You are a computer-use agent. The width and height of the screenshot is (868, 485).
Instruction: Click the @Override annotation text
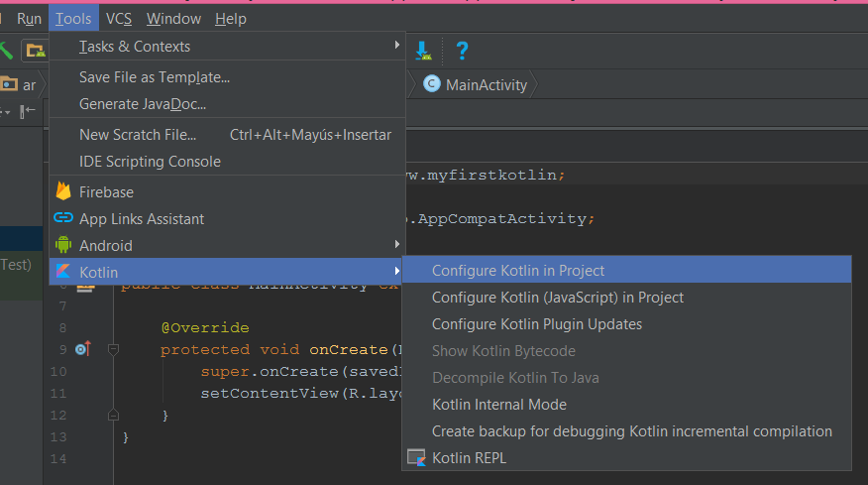click(x=205, y=327)
